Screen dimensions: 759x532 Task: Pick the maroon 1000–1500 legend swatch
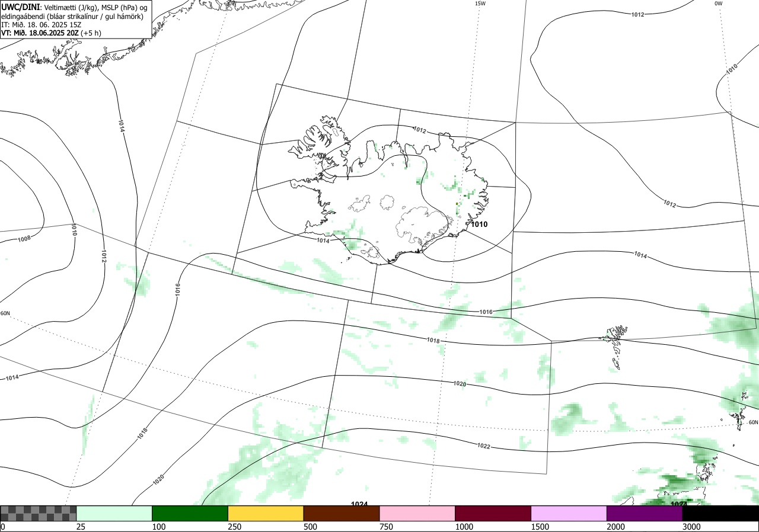[493, 513]
